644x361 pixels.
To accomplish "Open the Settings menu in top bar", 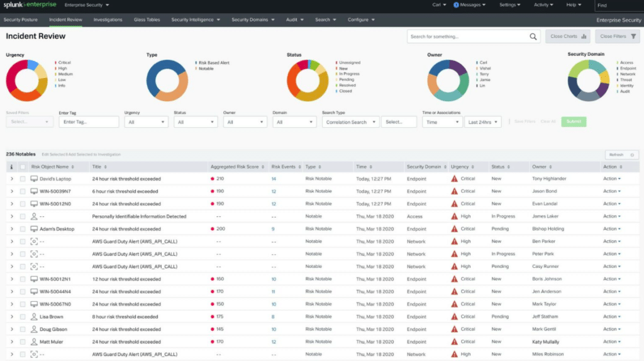I will coord(509,5).
